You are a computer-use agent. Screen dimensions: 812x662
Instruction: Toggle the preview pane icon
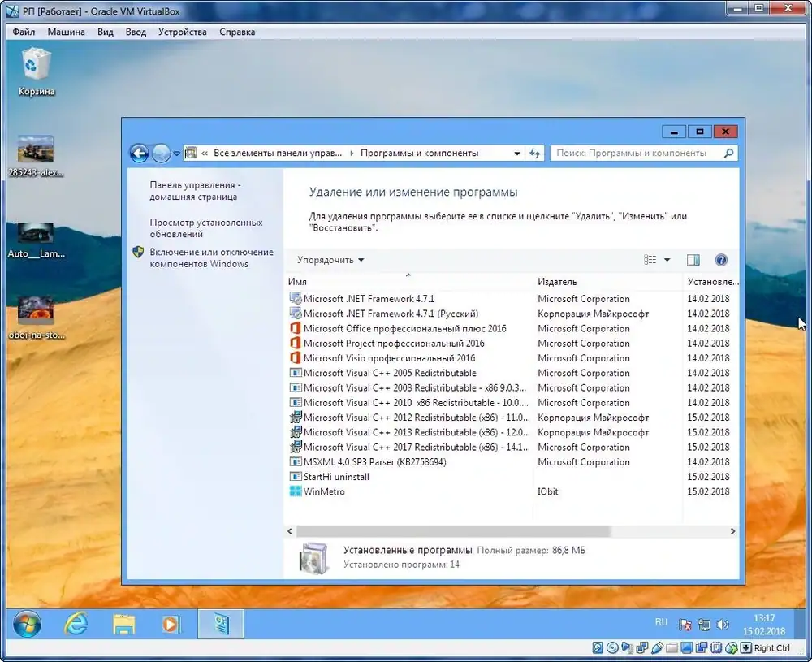click(693, 260)
